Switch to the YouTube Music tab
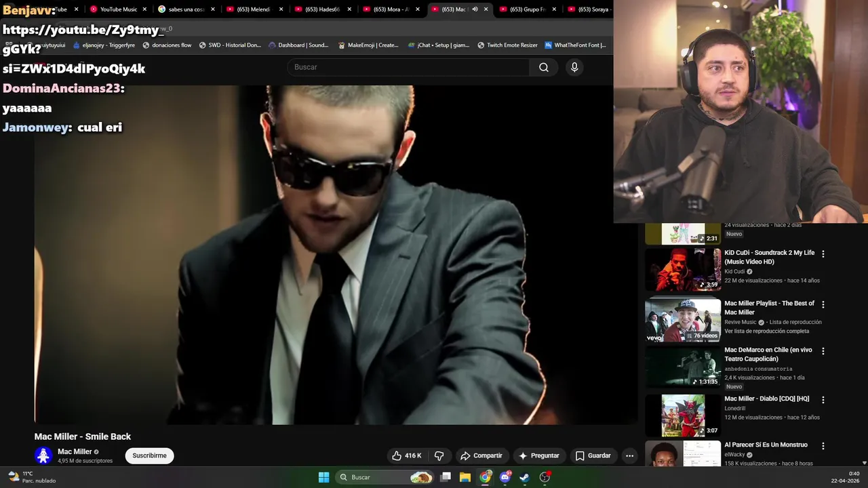The image size is (868, 488). point(118,9)
